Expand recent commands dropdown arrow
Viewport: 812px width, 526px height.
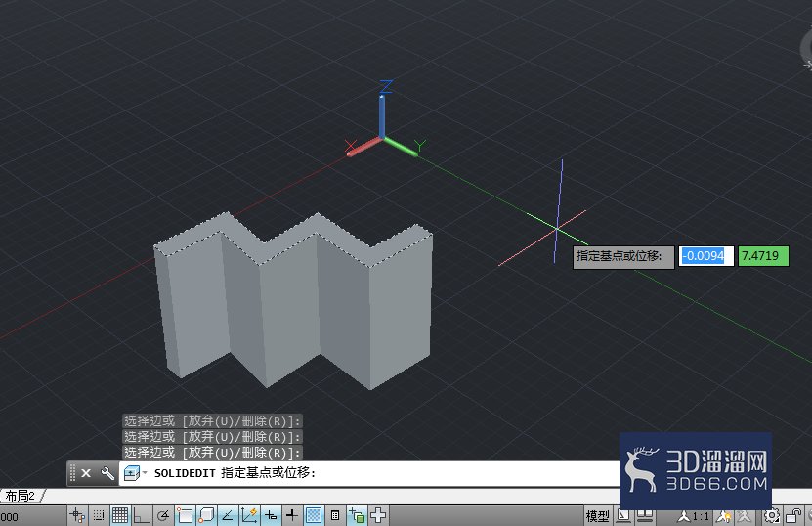tap(145, 472)
